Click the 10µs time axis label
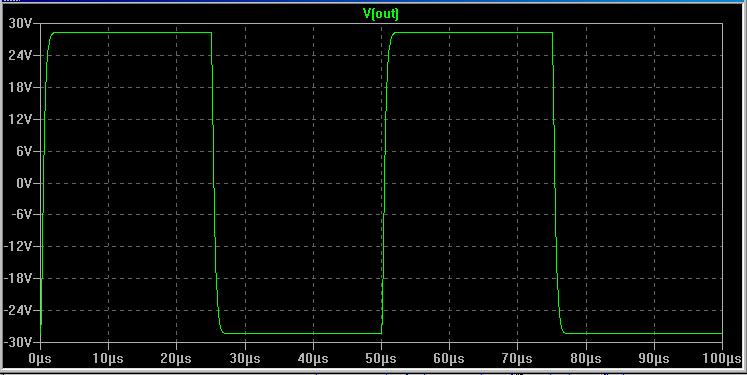 [x=108, y=359]
